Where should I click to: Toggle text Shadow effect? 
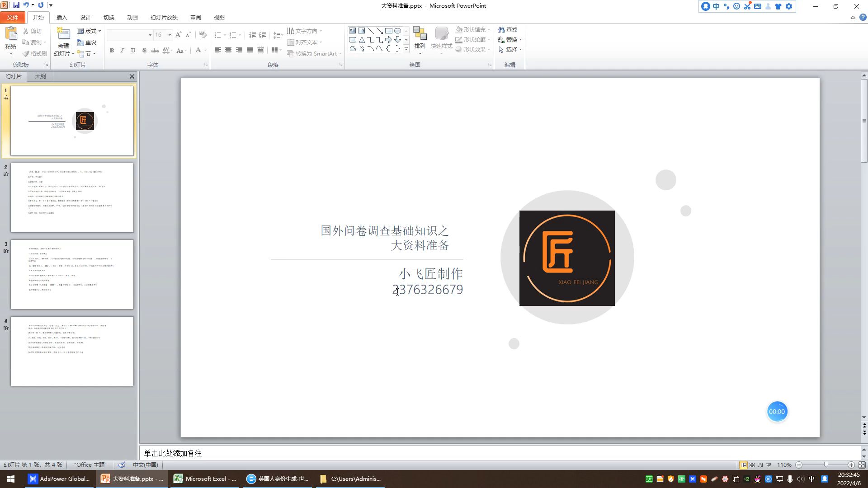click(144, 51)
